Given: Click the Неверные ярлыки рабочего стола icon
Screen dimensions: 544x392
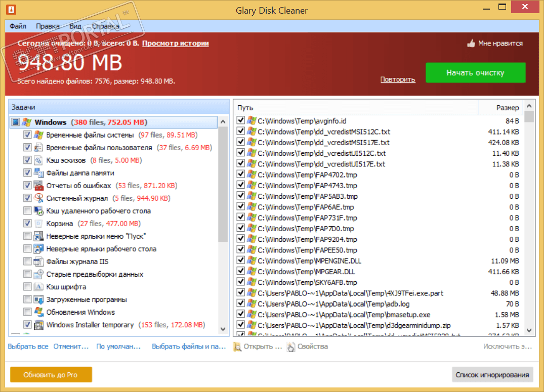Looking at the screenshot, I should click(x=38, y=249).
